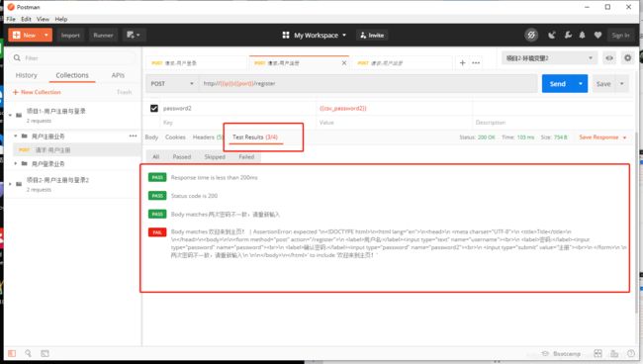Switch to the Collections tab
This screenshot has height=364, width=643.
[x=72, y=75]
